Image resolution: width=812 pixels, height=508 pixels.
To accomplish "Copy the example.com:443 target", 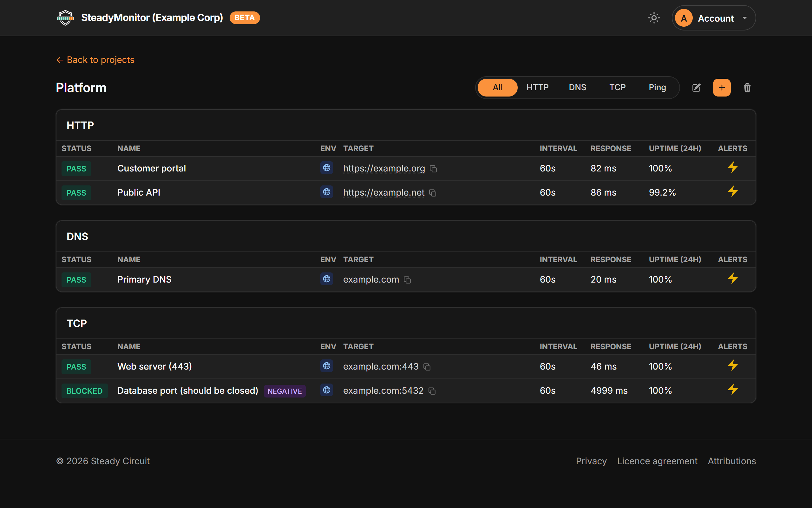I will click(x=427, y=367).
